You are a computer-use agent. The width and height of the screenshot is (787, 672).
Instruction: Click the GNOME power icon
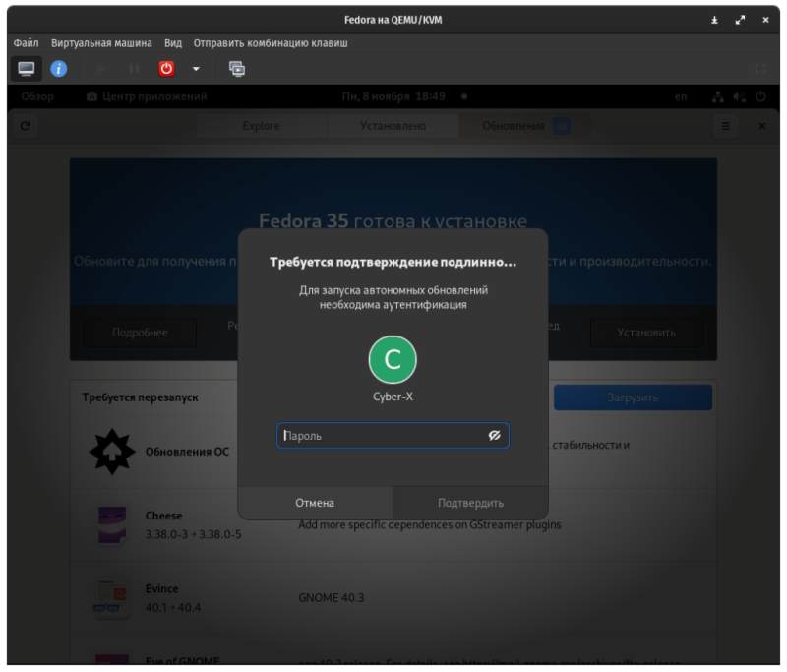pyautogui.click(x=760, y=96)
